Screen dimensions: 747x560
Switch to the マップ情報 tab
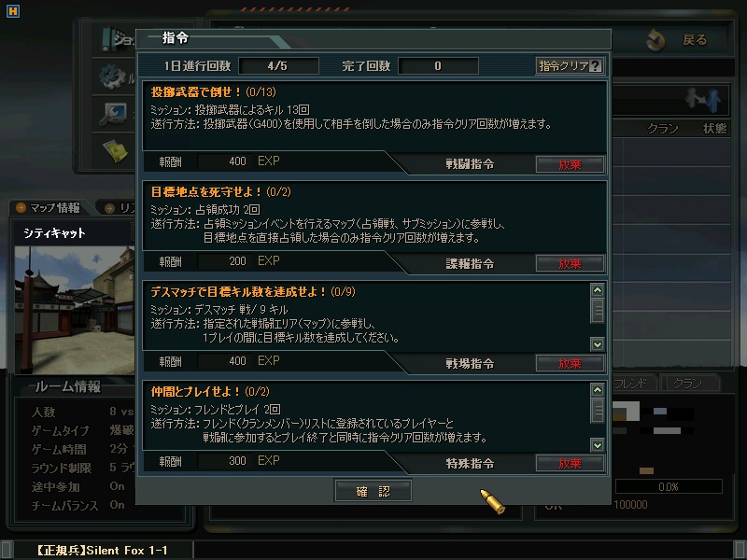coord(49,207)
